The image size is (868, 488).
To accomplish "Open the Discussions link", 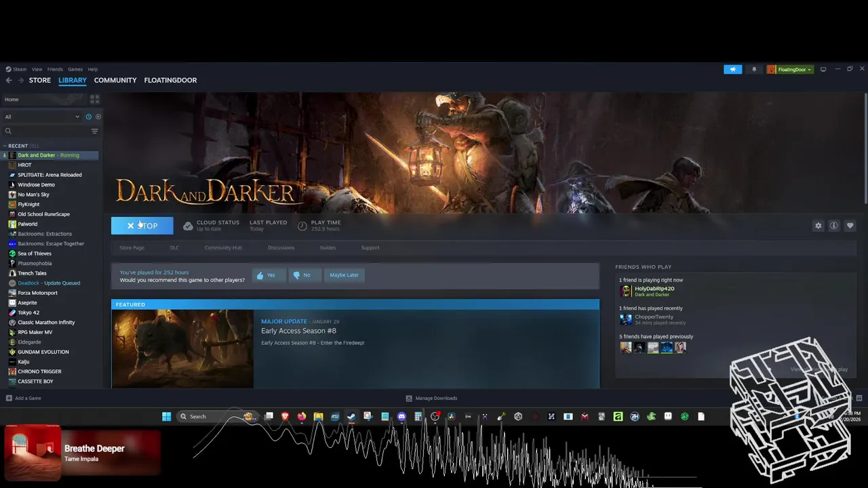I will click(281, 247).
